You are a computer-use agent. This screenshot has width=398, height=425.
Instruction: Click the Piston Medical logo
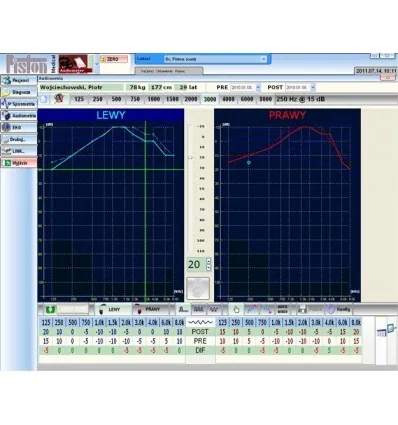pos(31,64)
